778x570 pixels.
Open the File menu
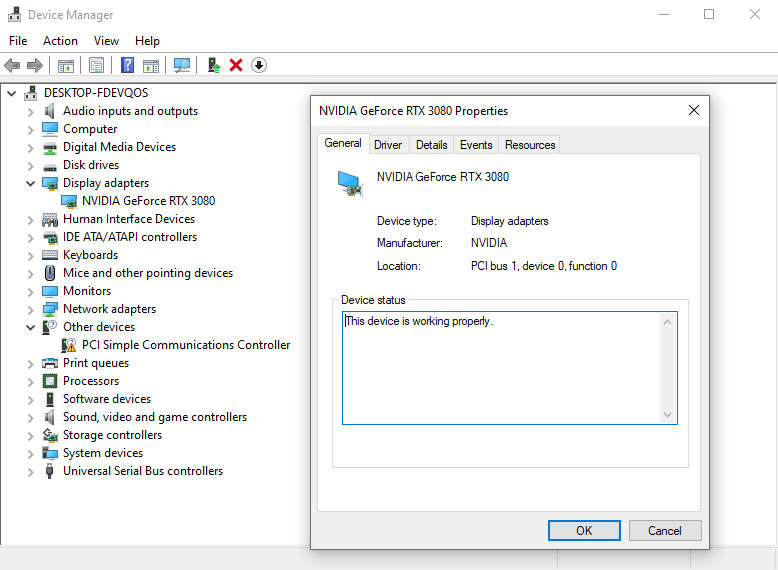click(18, 41)
